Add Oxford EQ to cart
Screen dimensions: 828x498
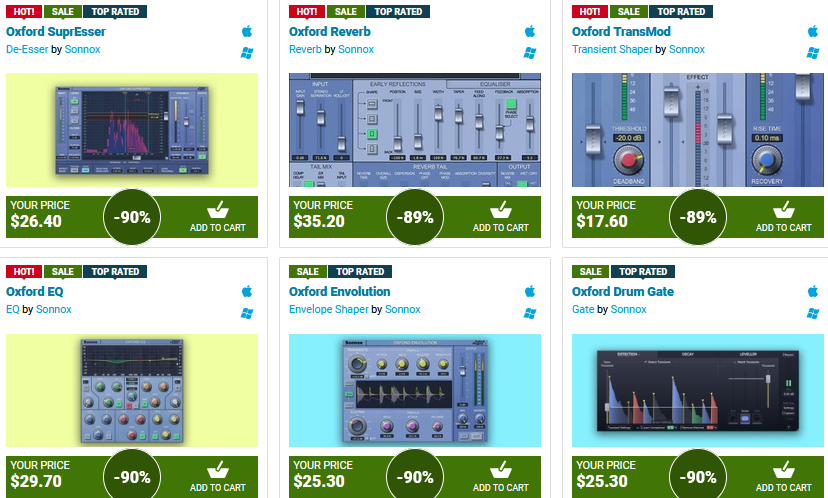click(x=218, y=477)
